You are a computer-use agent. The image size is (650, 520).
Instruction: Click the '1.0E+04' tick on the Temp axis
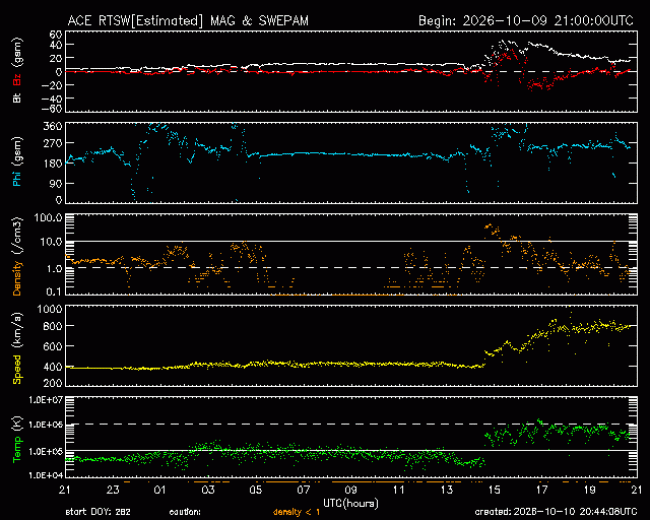(x=46, y=475)
